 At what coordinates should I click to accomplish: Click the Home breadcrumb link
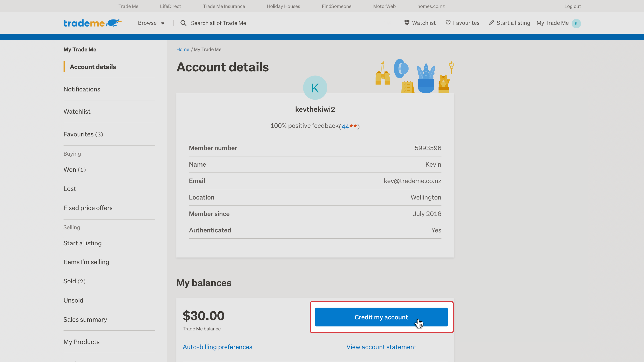point(182,49)
